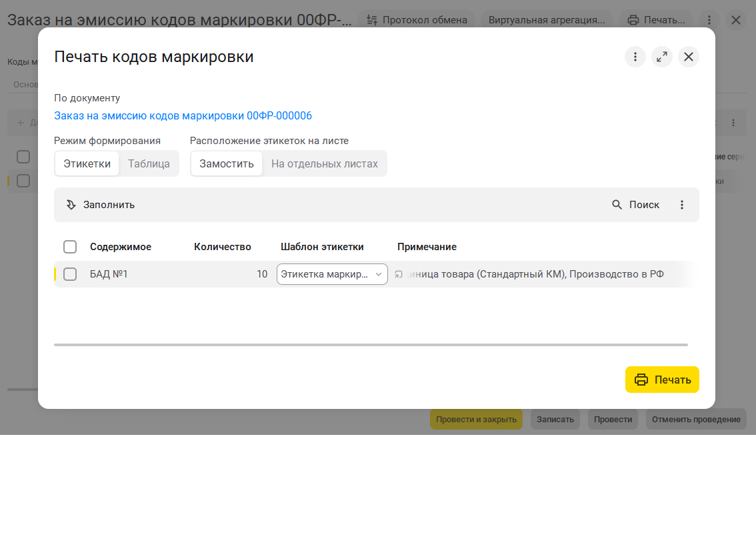Open the Поиск search magnifier

coord(617,205)
